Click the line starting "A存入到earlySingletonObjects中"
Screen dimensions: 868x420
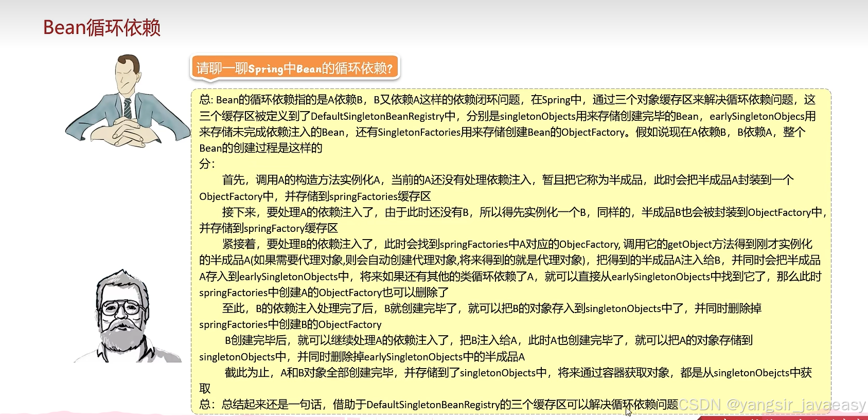point(510,277)
